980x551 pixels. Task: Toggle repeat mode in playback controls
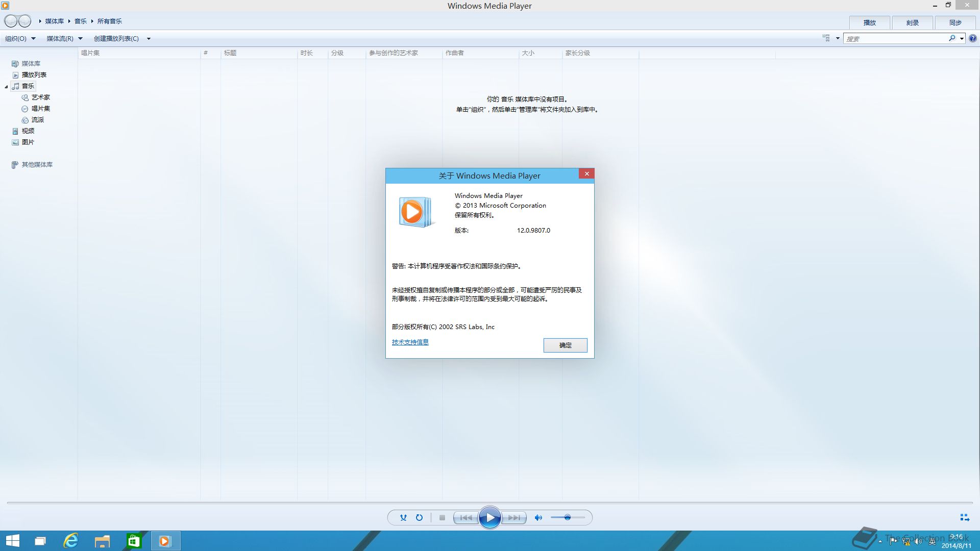click(x=419, y=517)
